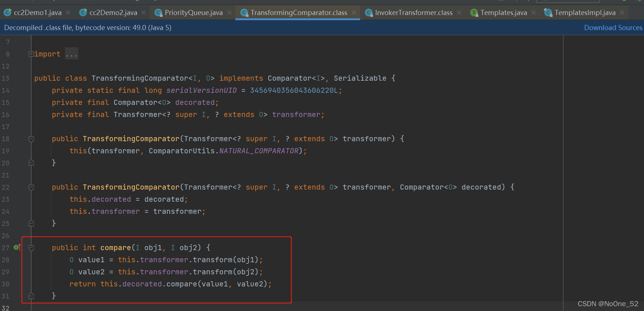Click line number 27 in the gutter

pyautogui.click(x=6, y=248)
